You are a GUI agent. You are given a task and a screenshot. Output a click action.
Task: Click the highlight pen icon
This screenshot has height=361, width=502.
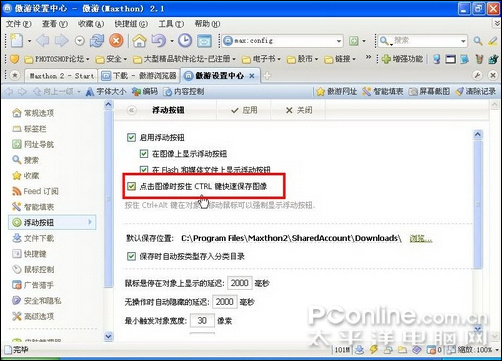click(493, 41)
